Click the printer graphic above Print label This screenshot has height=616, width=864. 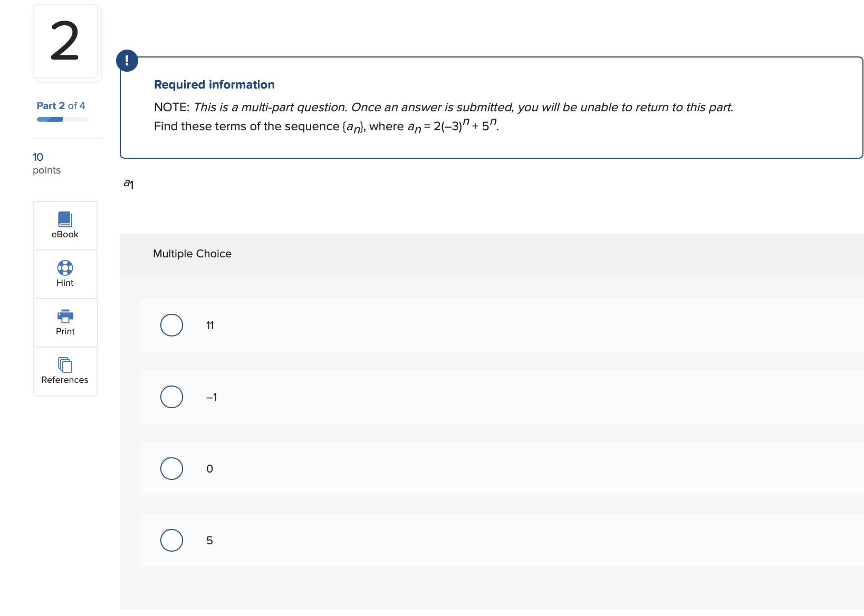pyautogui.click(x=64, y=316)
